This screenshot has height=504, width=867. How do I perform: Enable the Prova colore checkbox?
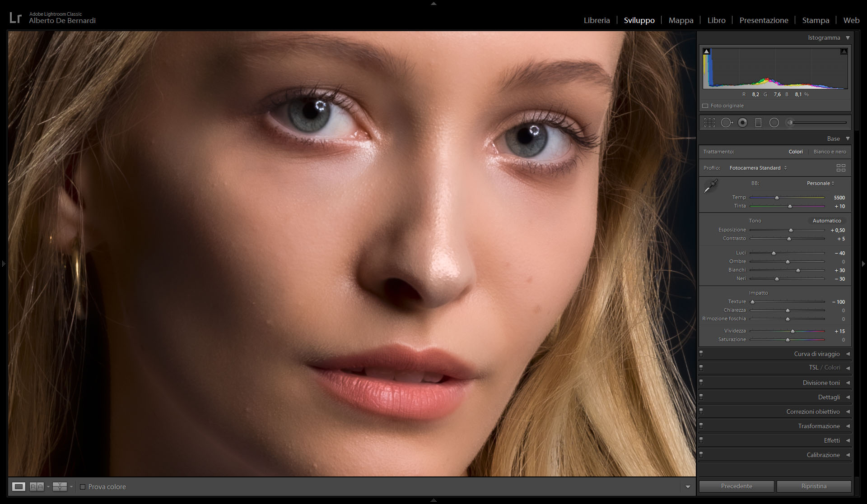coord(83,487)
